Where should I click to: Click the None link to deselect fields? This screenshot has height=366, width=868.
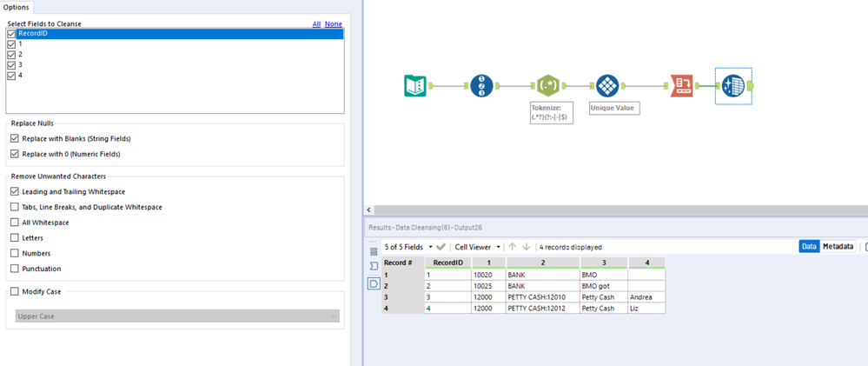pyautogui.click(x=334, y=23)
